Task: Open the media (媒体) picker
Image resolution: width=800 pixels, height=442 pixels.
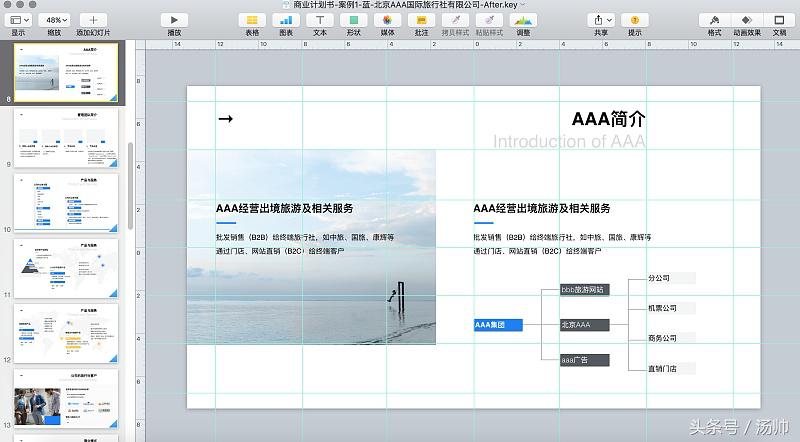Action: (x=387, y=20)
